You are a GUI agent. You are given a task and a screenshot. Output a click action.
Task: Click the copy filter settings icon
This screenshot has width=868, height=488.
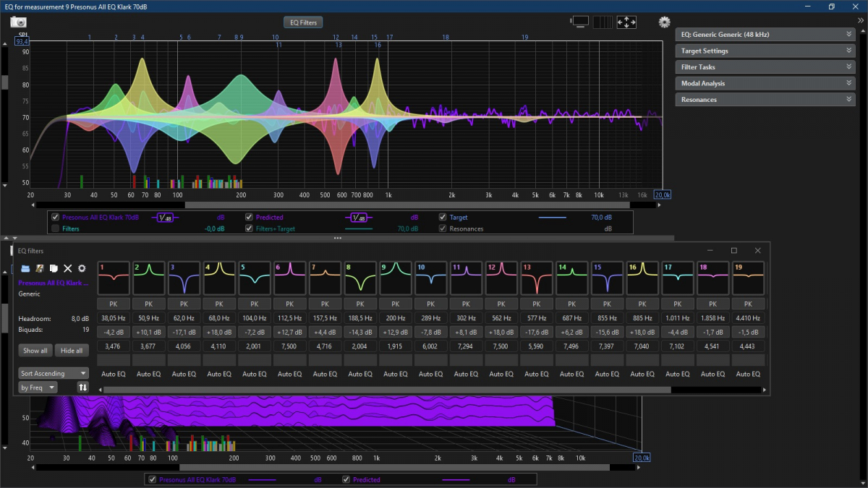click(54, 268)
